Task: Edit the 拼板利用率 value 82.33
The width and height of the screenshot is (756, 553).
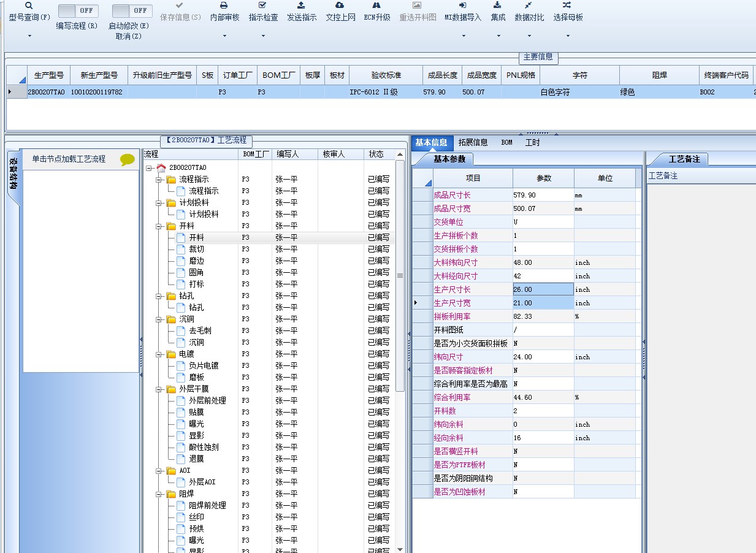Action: coord(543,316)
